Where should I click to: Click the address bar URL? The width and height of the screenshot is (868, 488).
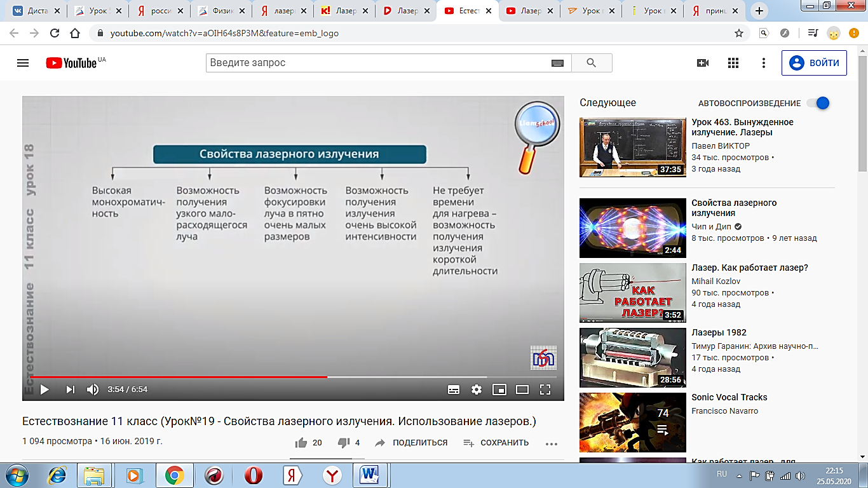point(225,33)
